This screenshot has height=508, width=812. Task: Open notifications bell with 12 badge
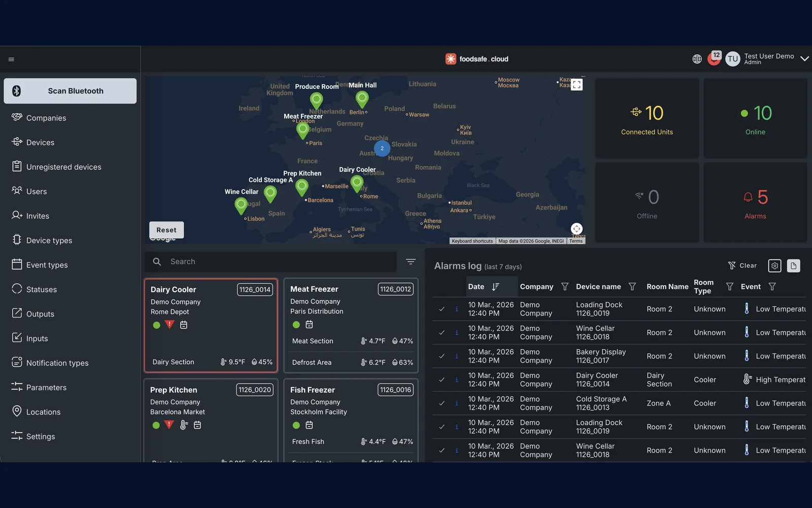(x=714, y=59)
